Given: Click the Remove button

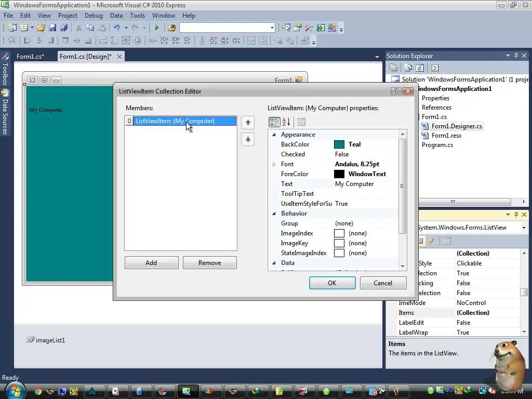Looking at the screenshot, I should click(210, 262).
